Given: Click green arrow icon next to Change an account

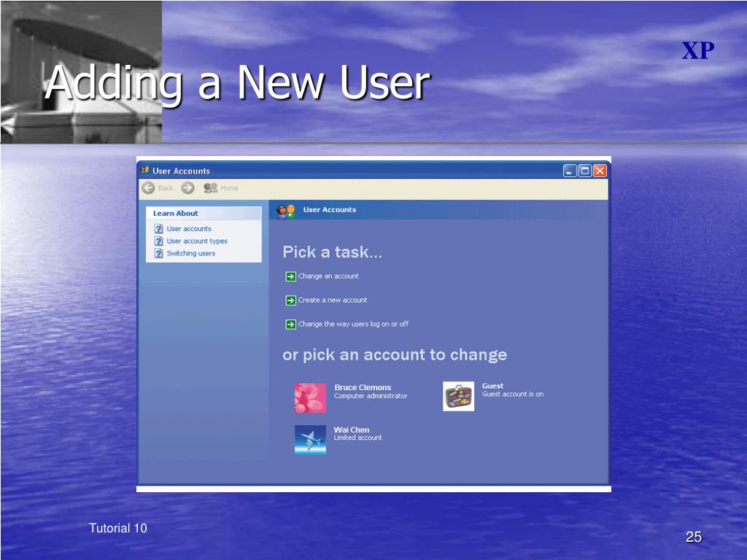Looking at the screenshot, I should pos(290,276).
